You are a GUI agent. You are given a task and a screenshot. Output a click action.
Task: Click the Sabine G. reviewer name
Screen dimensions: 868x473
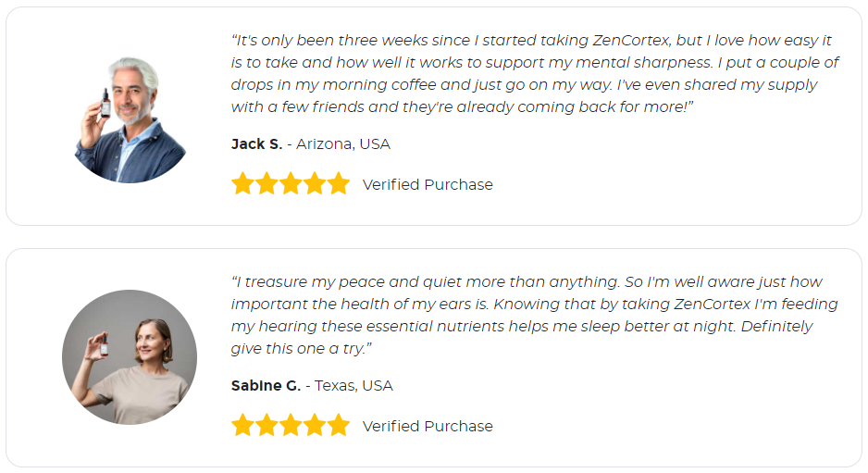(266, 385)
